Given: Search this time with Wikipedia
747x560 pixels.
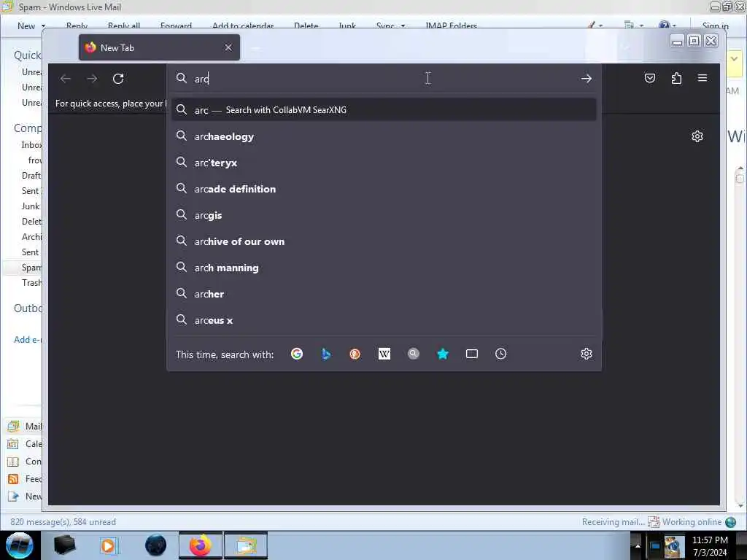Looking at the screenshot, I should coord(384,354).
